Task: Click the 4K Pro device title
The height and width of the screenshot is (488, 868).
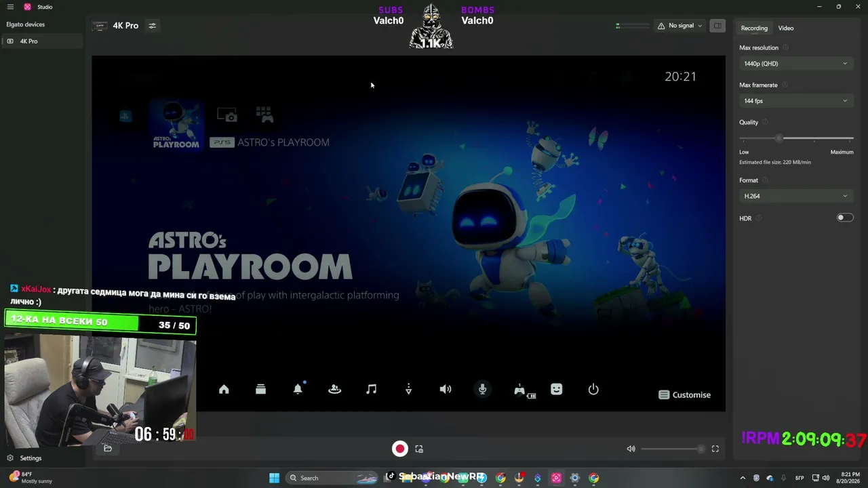Action: [x=125, y=26]
